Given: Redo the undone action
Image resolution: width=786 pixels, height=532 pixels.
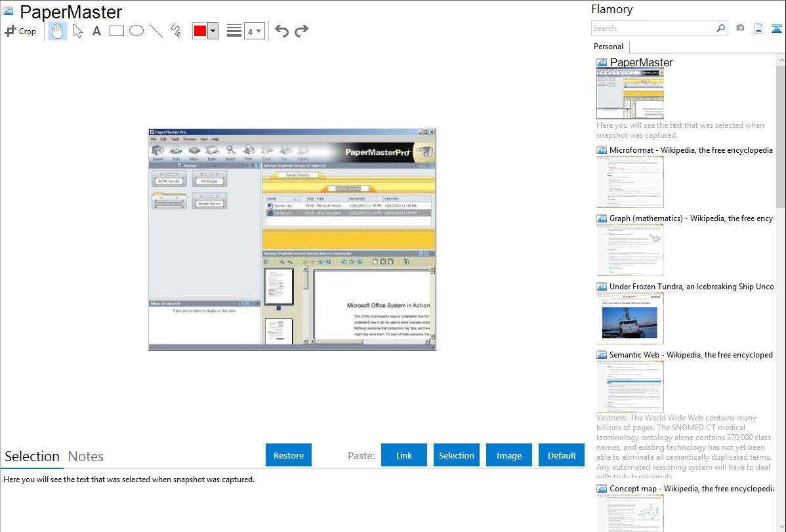Looking at the screenshot, I should [x=301, y=31].
